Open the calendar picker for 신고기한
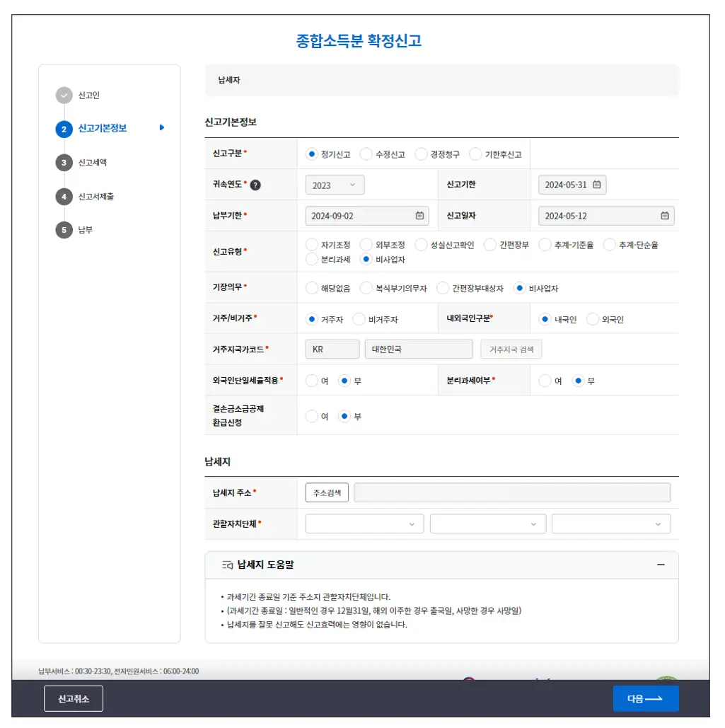 click(598, 184)
